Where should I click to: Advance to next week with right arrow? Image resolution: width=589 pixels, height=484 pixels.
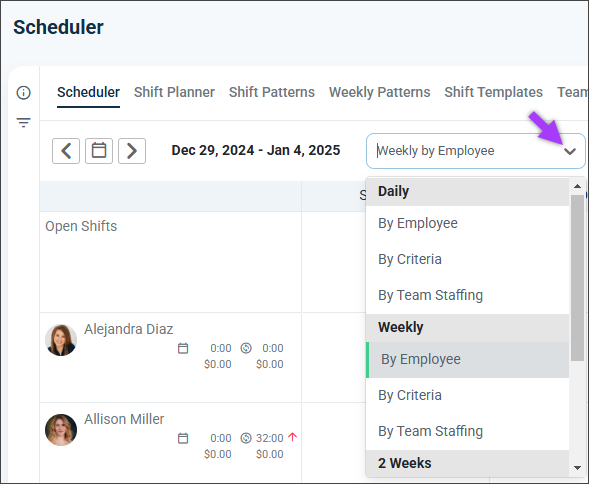point(132,151)
